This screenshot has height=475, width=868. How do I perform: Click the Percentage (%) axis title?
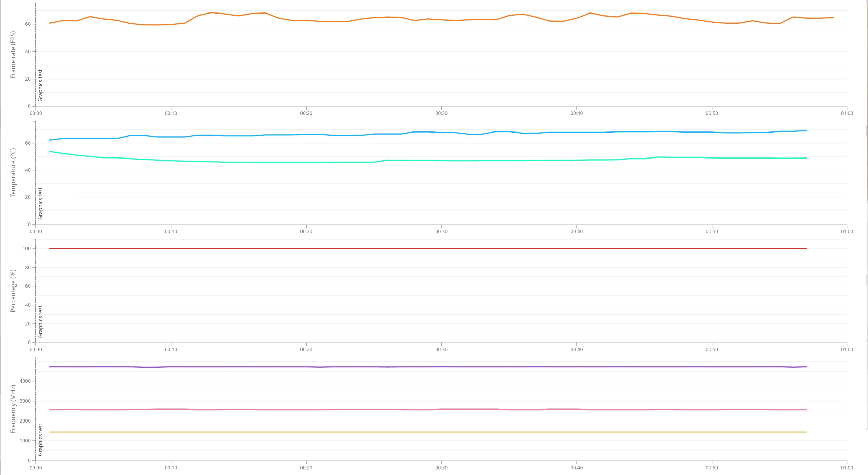pyautogui.click(x=13, y=291)
